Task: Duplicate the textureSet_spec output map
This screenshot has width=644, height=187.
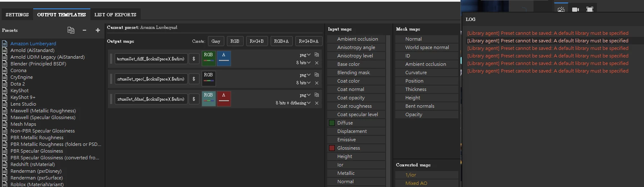Action: (x=317, y=75)
